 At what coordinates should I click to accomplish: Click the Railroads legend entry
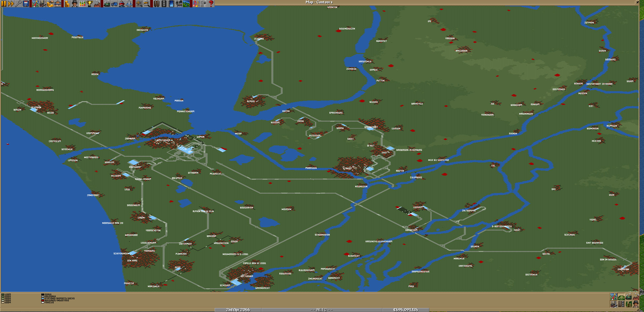(49, 297)
